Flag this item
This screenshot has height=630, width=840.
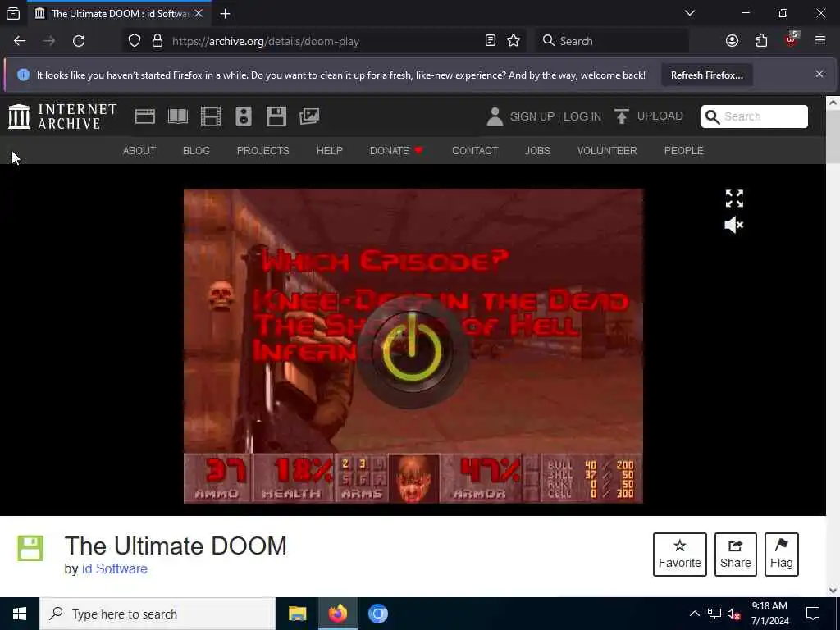tap(782, 555)
